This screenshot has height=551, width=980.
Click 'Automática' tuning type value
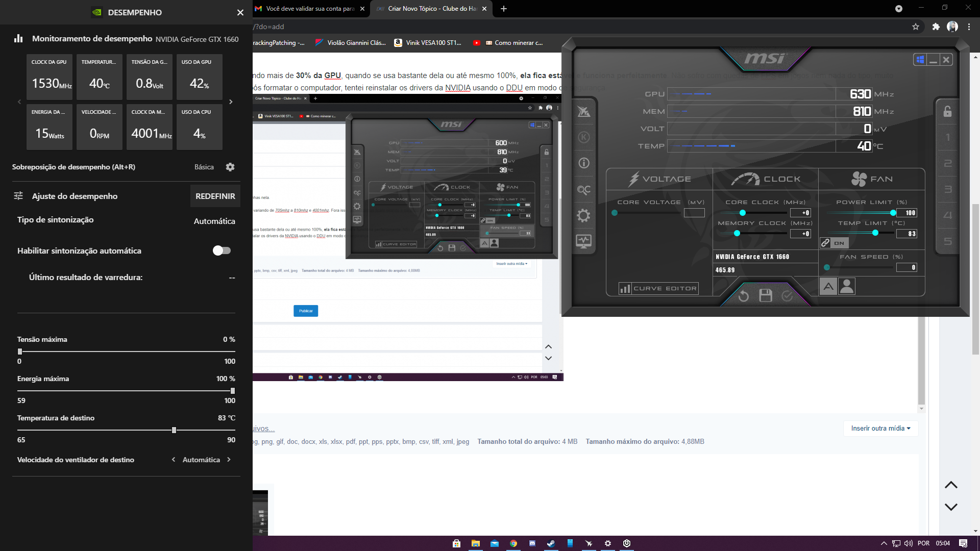click(214, 221)
